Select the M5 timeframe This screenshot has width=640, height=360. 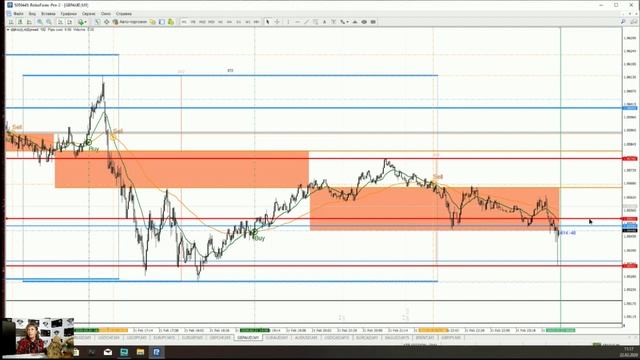coord(193,22)
